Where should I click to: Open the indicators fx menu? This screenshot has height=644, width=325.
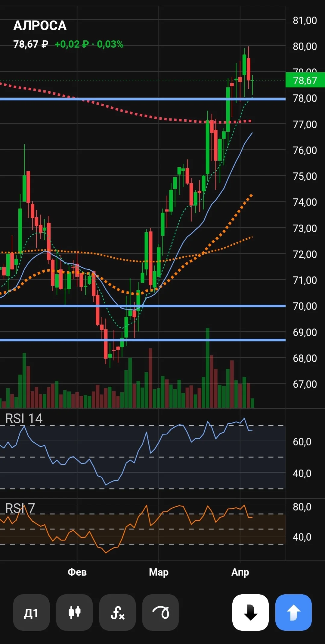tap(117, 612)
